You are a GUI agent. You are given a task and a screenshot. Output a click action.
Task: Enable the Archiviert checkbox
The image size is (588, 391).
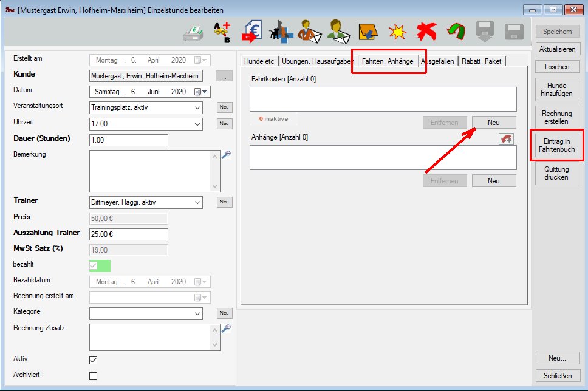pyautogui.click(x=94, y=376)
